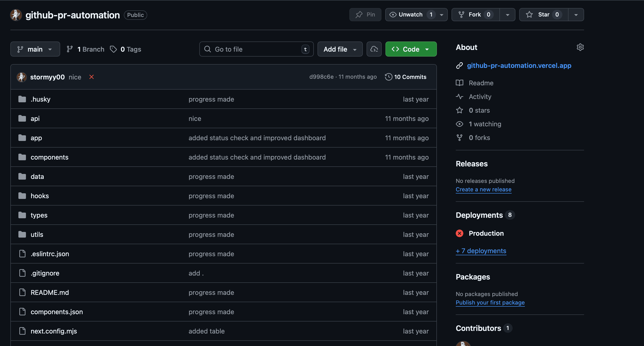The width and height of the screenshot is (644, 346).
Task: Open the main branch selector
Action: click(35, 49)
